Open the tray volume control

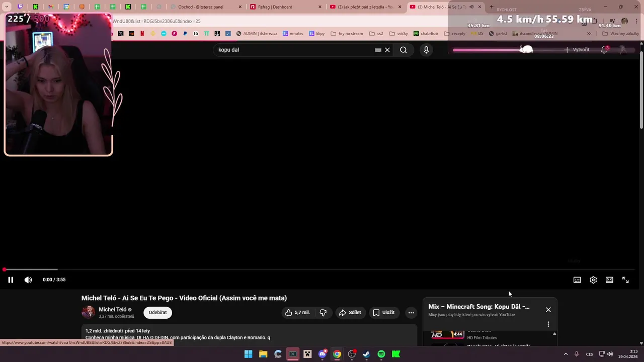click(x=610, y=354)
